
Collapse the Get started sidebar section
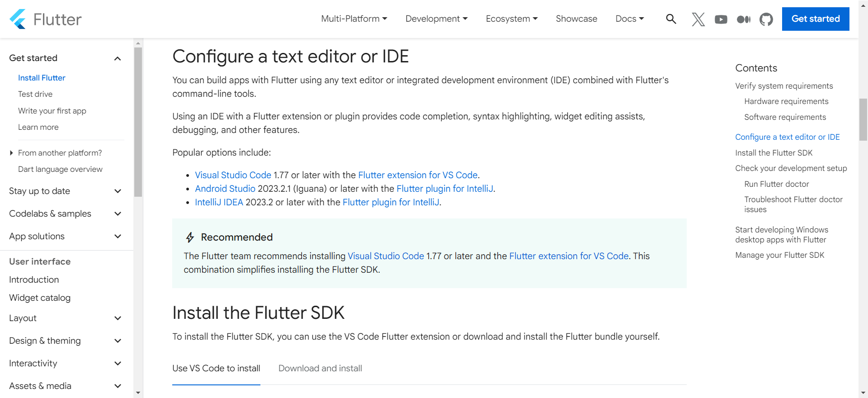(x=118, y=58)
